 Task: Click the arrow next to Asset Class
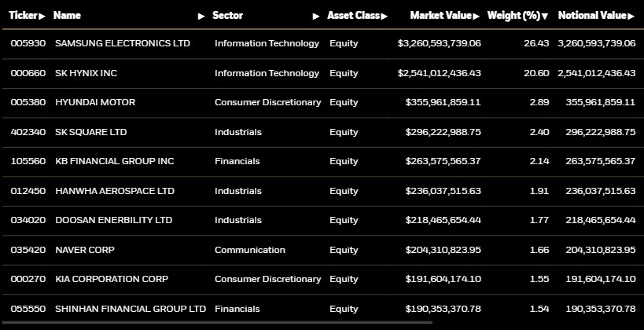385,16
